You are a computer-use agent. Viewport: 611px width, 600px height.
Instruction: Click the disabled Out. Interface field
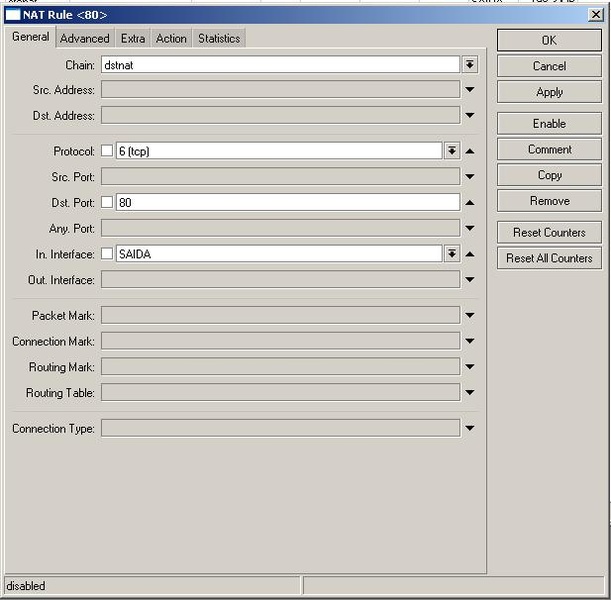tap(280, 279)
